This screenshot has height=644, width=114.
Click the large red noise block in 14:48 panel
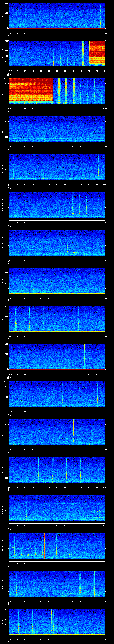pyautogui.click(x=31, y=91)
